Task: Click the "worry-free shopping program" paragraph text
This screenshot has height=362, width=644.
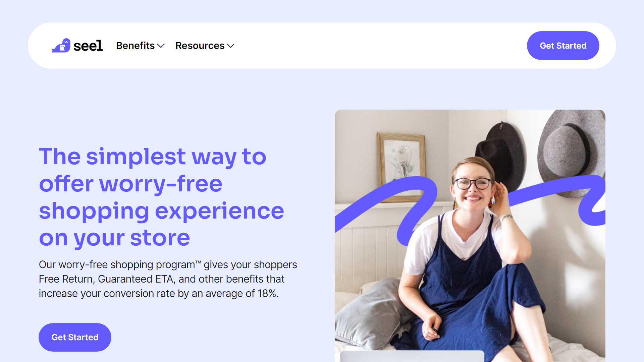Action: click(x=168, y=279)
